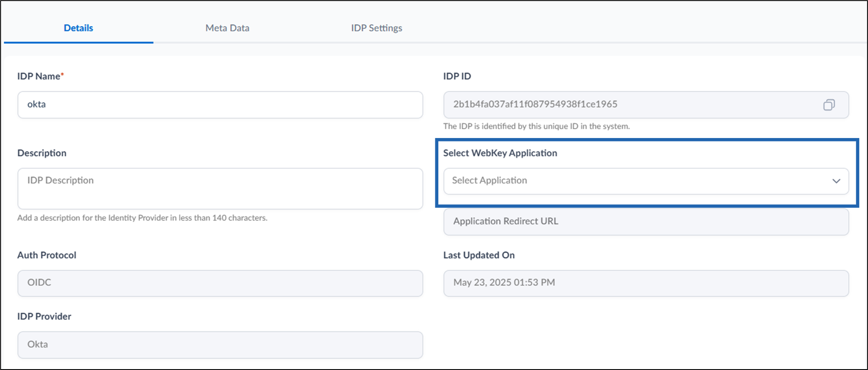868x370 pixels.
Task: Click the 'Description' label
Action: tap(42, 153)
